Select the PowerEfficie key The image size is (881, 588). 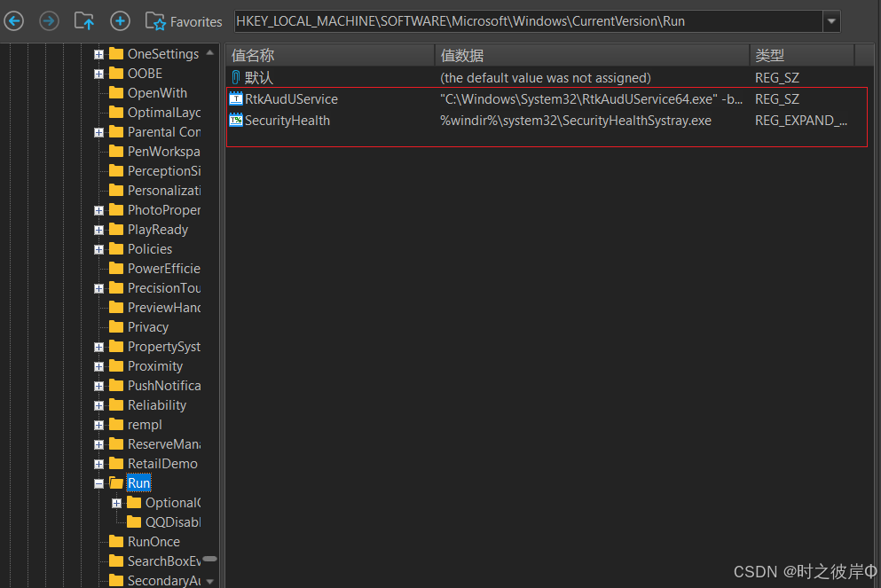164,269
